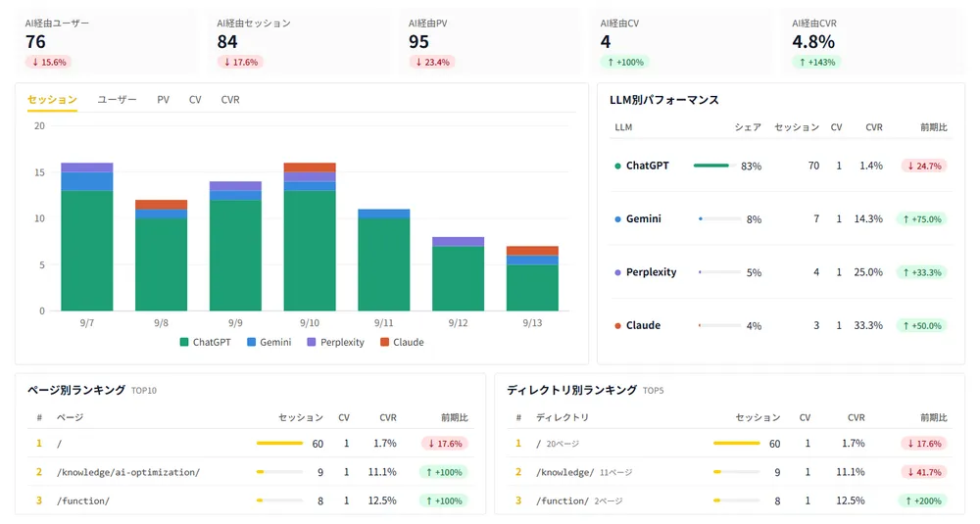980x524 pixels.
Task: Click the 9/8 stacked bar
Action: pyautogui.click(x=162, y=255)
